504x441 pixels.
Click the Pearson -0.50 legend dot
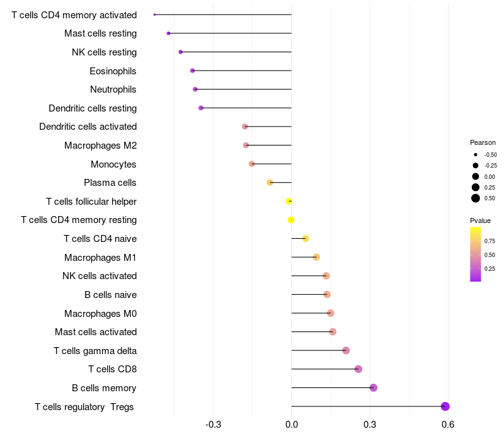[x=476, y=154]
